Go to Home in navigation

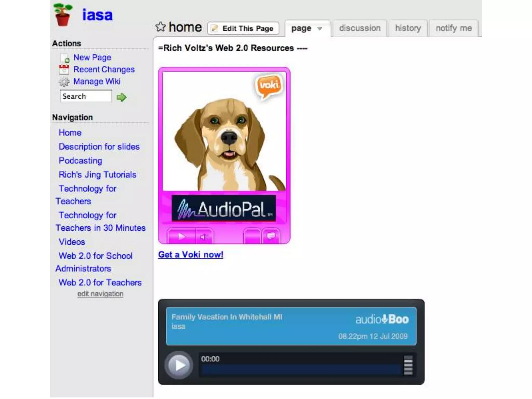(70, 132)
